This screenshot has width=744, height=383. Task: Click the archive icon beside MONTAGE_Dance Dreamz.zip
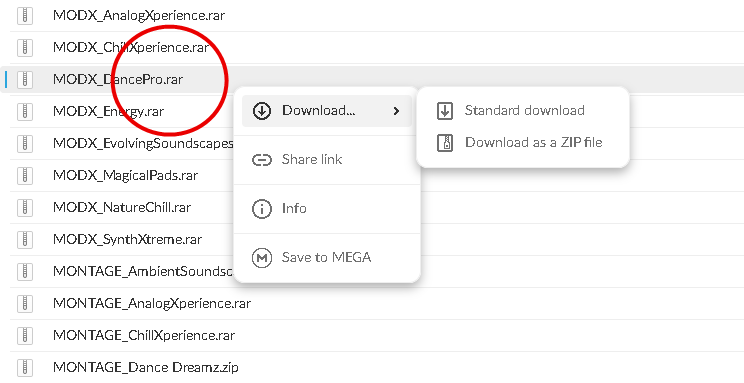point(25,367)
